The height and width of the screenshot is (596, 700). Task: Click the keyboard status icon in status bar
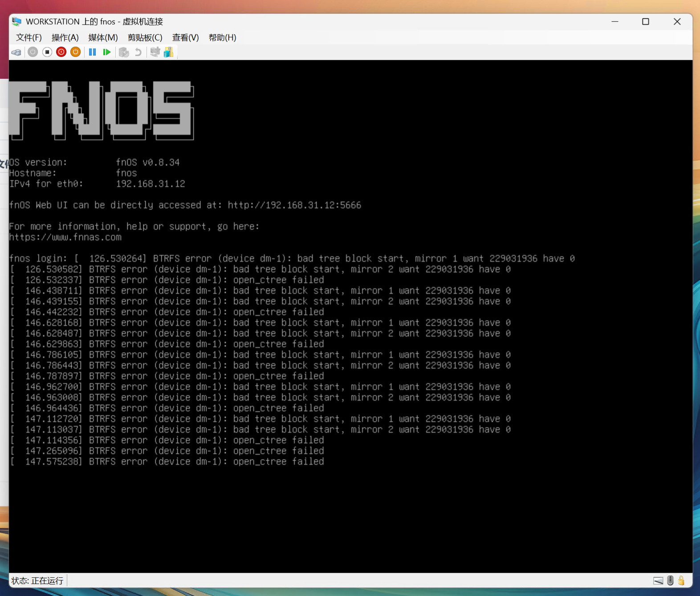[x=658, y=580]
